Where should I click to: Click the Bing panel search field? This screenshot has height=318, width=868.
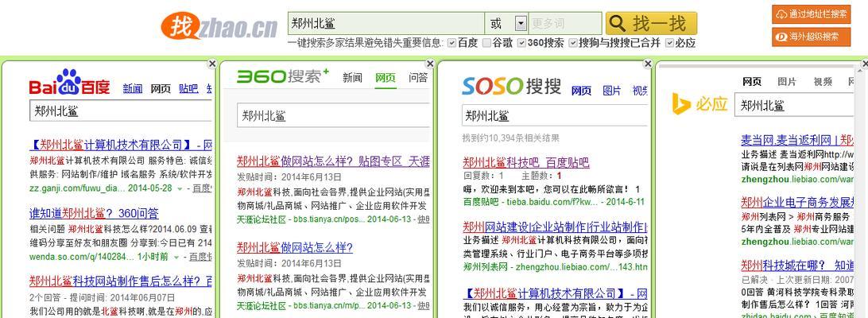coord(794,105)
